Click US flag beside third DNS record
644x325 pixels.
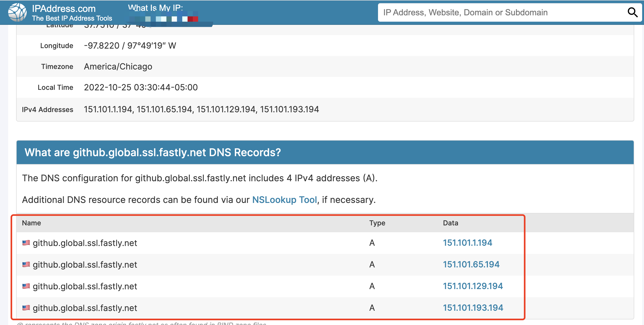26,286
